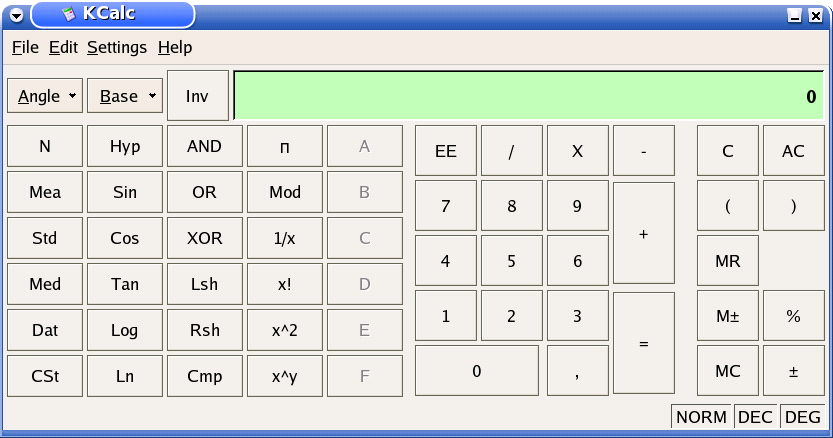Click digit 6 on the keypad
This screenshot has height=438, width=833.
point(577,260)
